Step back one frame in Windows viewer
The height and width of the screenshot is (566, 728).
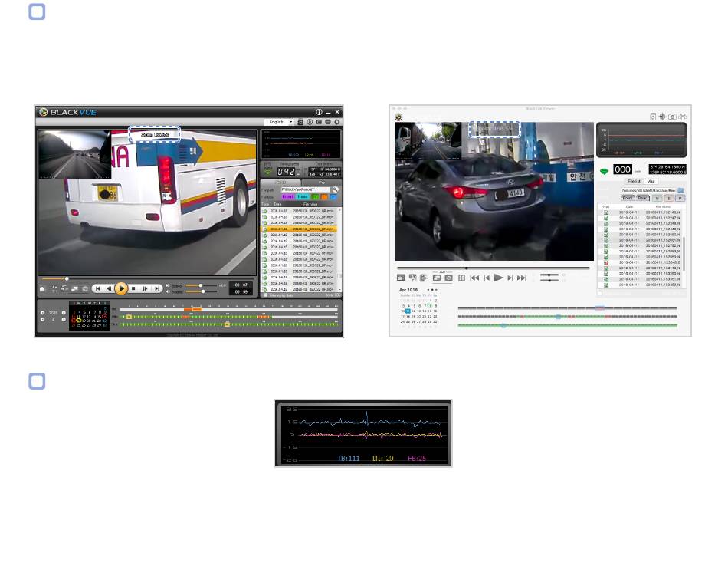click(109, 288)
